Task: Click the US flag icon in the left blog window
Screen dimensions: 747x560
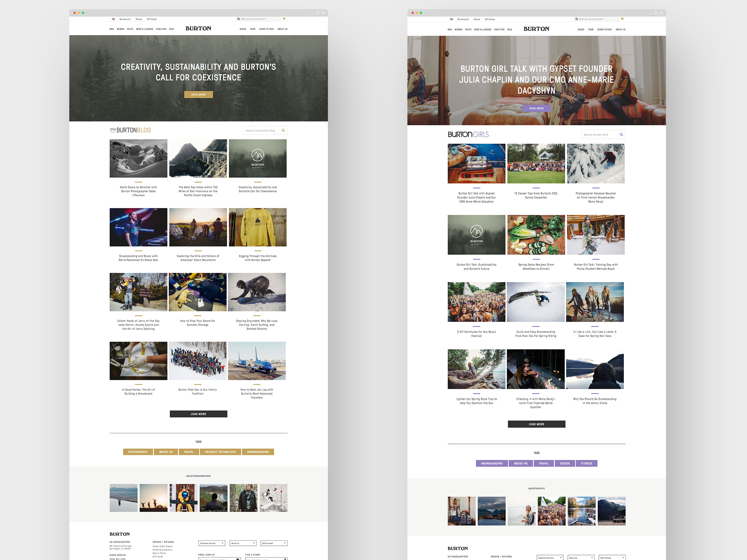Action: coord(114,19)
